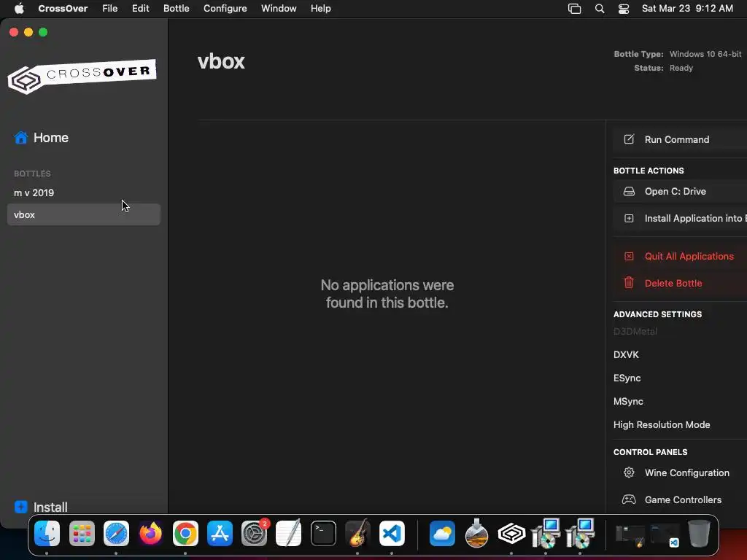Image resolution: width=747 pixels, height=560 pixels.
Task: Click the blue Install plus icon
Action: pos(21,507)
